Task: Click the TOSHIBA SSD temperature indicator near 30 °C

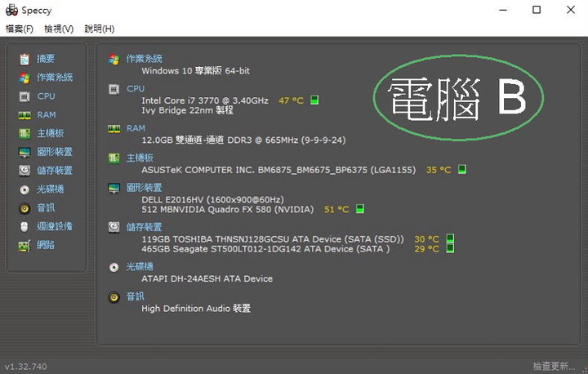Action: click(x=450, y=238)
